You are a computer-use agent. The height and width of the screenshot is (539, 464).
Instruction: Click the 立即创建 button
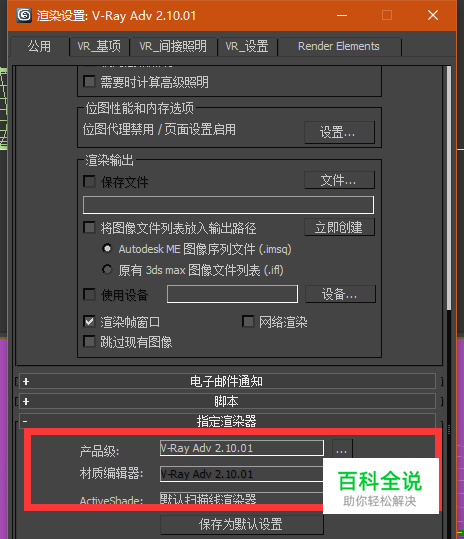point(339,227)
